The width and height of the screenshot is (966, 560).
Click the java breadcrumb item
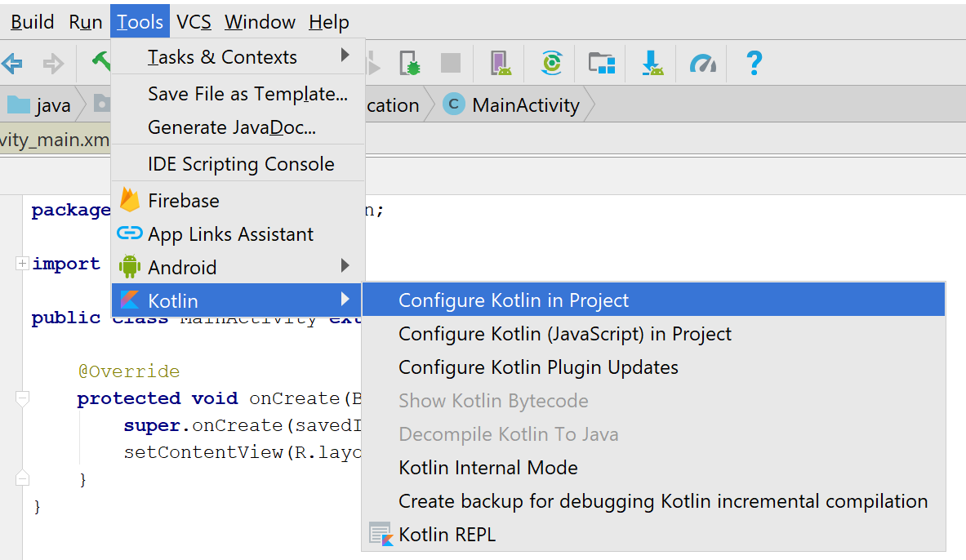pos(41,104)
